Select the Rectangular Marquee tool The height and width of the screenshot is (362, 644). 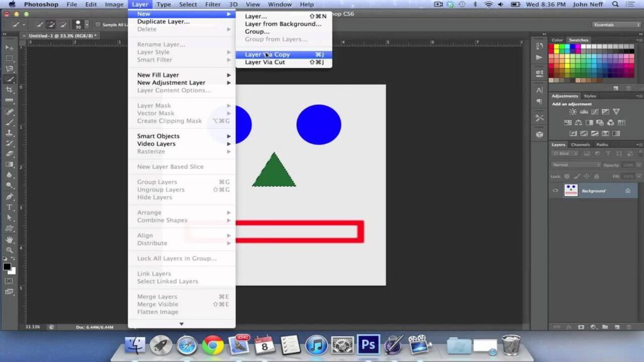click(x=9, y=58)
